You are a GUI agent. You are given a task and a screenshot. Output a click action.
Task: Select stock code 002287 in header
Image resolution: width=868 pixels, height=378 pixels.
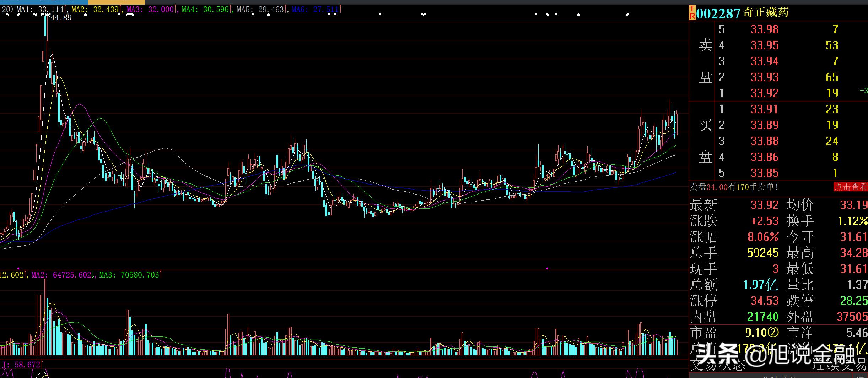tap(718, 13)
